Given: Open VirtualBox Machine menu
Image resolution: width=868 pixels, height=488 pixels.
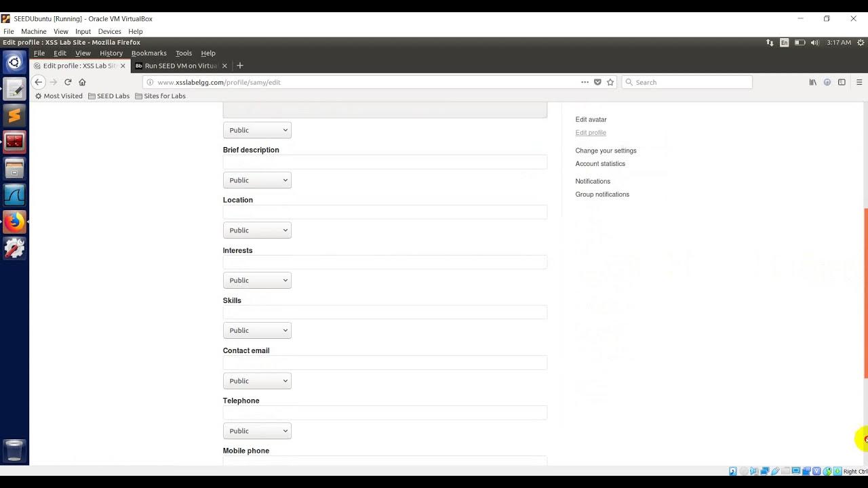Looking at the screenshot, I should [x=33, y=31].
